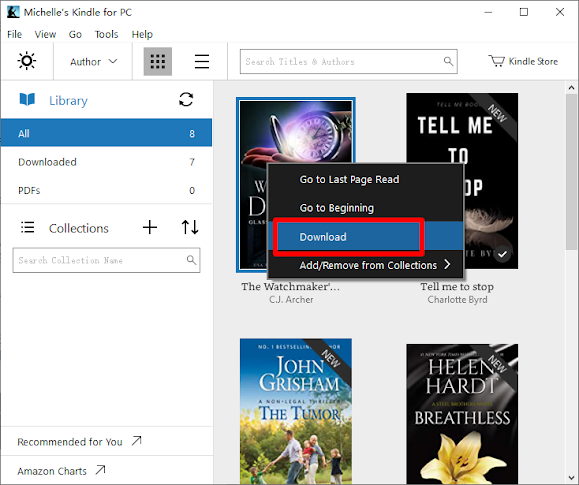The width and height of the screenshot is (579, 485).
Task: Click the library vertical scrollbar thumb
Action: tap(571, 172)
